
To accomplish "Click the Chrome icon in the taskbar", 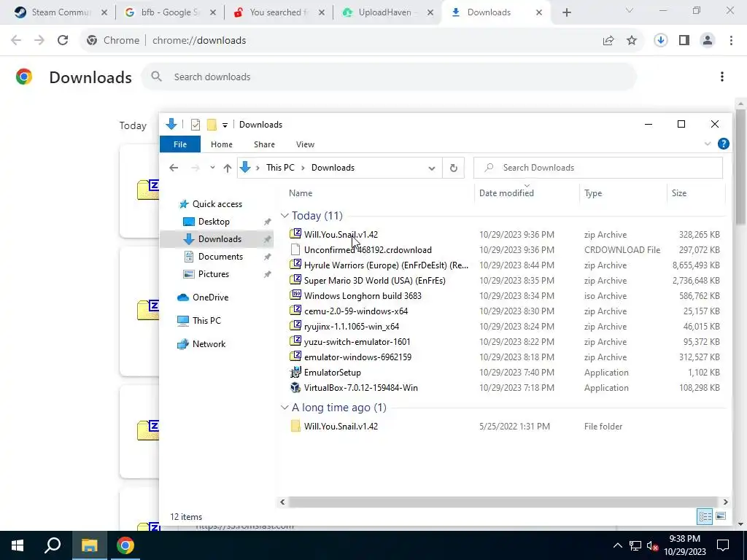I will coord(125,545).
